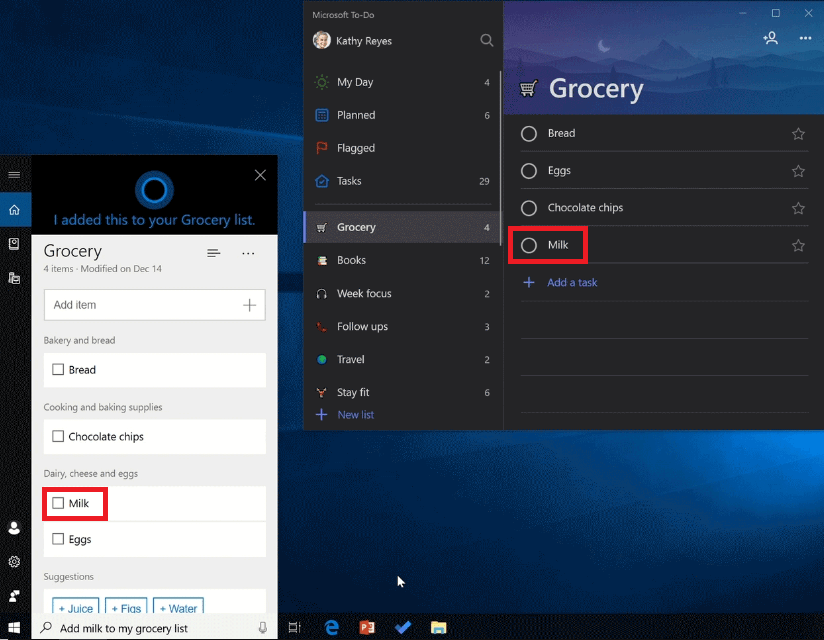The image size is (824, 640).
Task: Open more options for the Grocery list
Action: 806,38
